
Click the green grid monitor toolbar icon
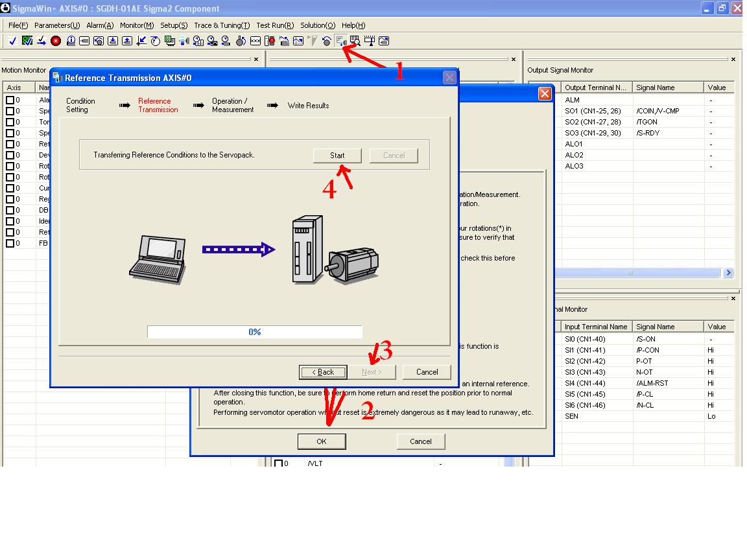[x=170, y=41]
